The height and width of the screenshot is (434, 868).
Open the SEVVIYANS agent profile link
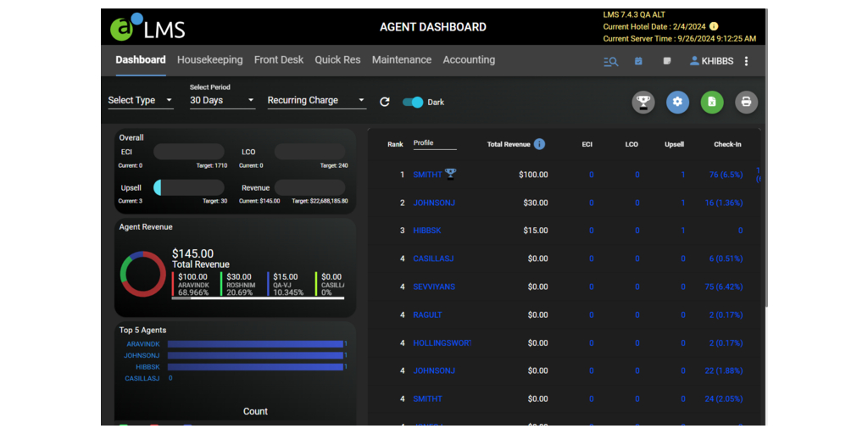tap(434, 287)
